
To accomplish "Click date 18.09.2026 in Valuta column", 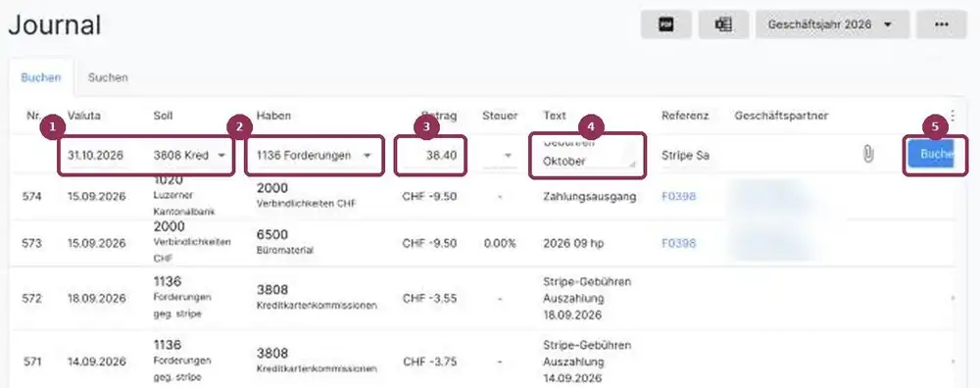I will [x=96, y=298].
